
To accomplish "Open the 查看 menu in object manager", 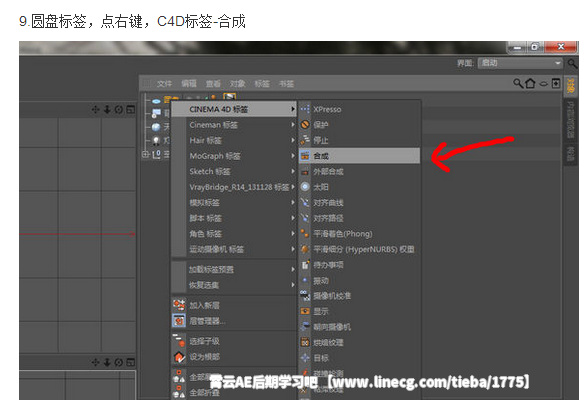I will point(213,84).
